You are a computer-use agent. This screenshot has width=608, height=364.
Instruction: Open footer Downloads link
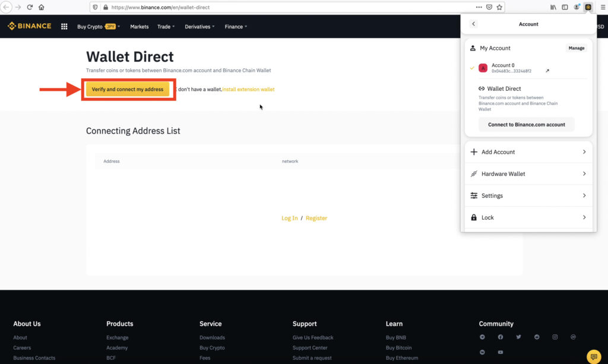(212, 337)
